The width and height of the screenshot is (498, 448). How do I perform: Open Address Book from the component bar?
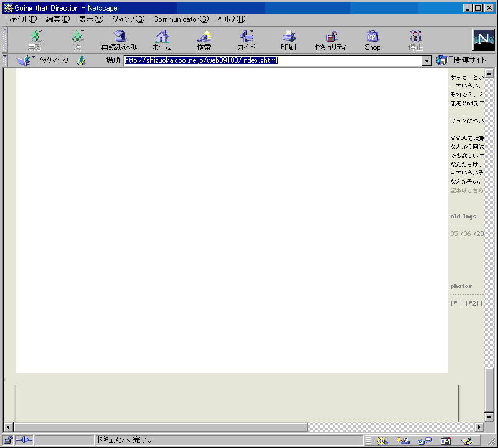(x=446, y=441)
